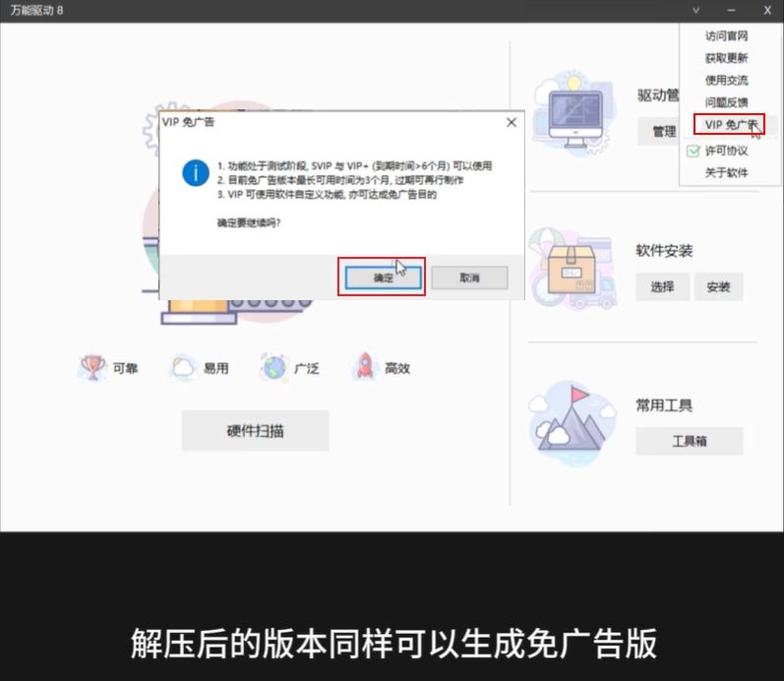Image resolution: width=784 pixels, height=681 pixels.
Task: Toggle the 许可协议 checkmark menu item
Action: click(x=726, y=151)
